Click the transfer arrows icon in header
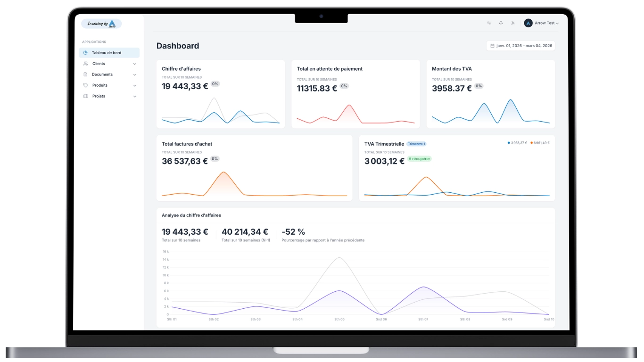The height and width of the screenshot is (362, 644). coord(489,23)
